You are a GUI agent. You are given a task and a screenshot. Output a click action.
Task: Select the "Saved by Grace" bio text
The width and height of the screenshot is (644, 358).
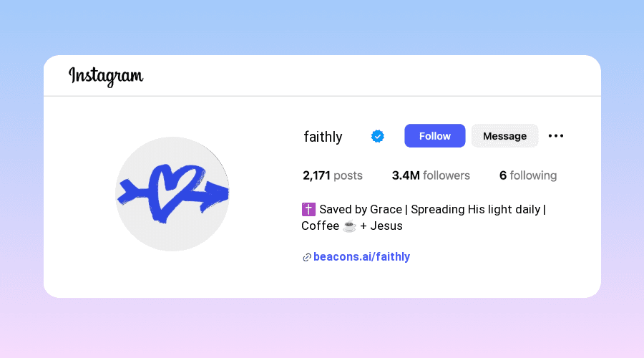point(353,210)
